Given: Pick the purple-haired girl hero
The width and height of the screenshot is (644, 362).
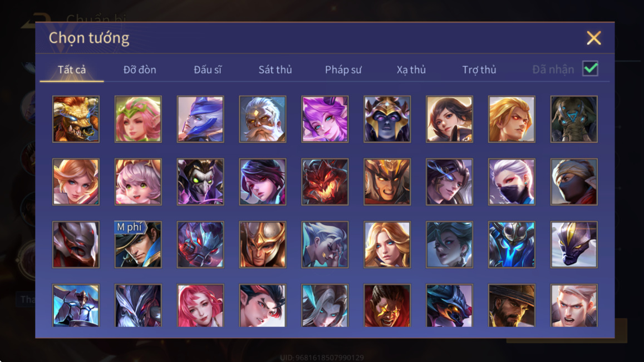Looking at the screenshot, I should (x=325, y=119).
